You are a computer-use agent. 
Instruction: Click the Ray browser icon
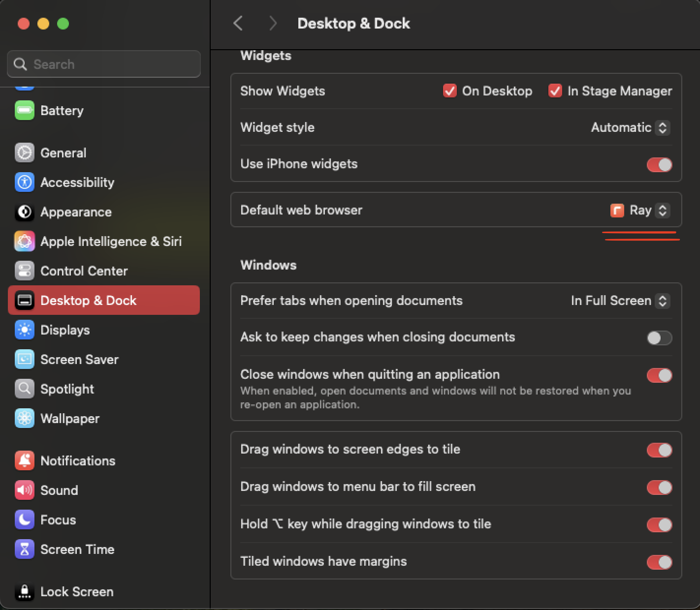[617, 211]
